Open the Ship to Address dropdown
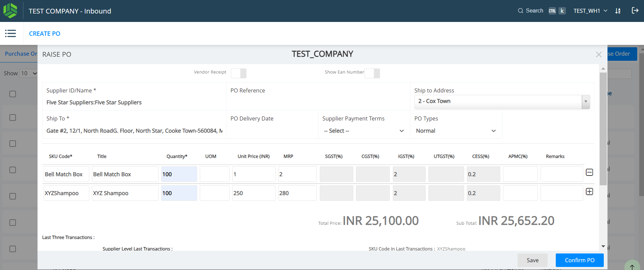The image size is (644, 270). tap(502, 102)
